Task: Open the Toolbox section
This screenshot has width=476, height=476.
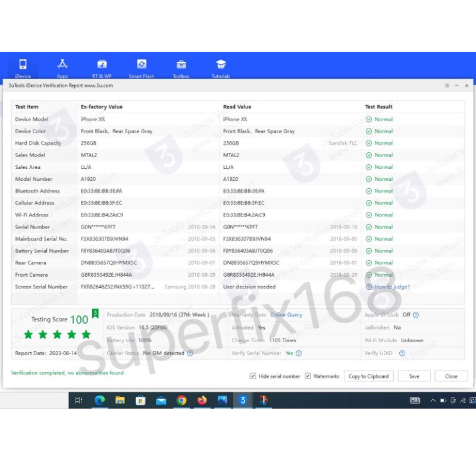Action: pos(181,64)
